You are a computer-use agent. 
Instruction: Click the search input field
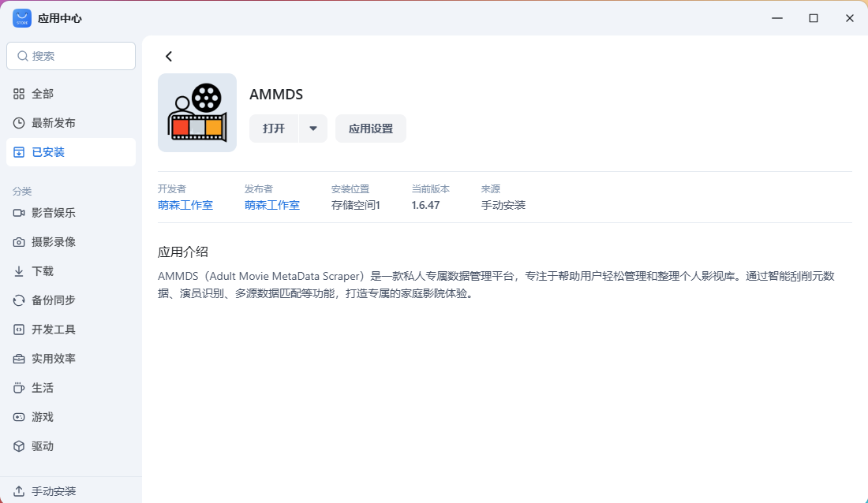click(x=71, y=56)
